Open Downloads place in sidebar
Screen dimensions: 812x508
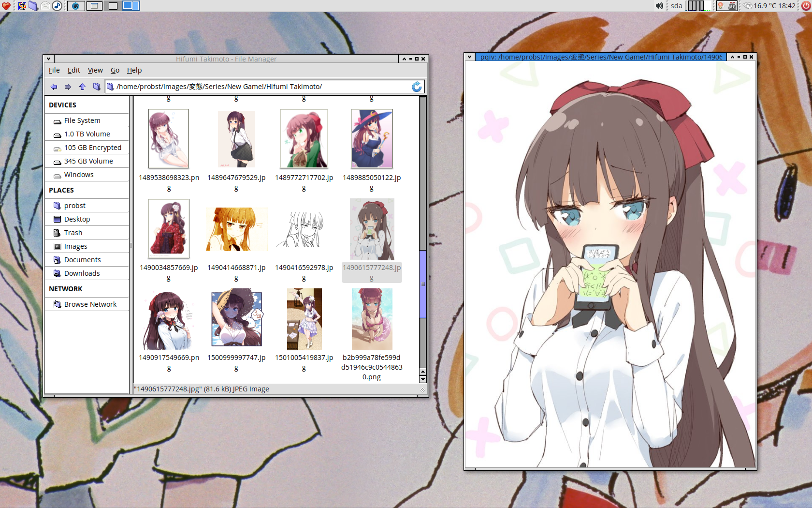pos(87,273)
